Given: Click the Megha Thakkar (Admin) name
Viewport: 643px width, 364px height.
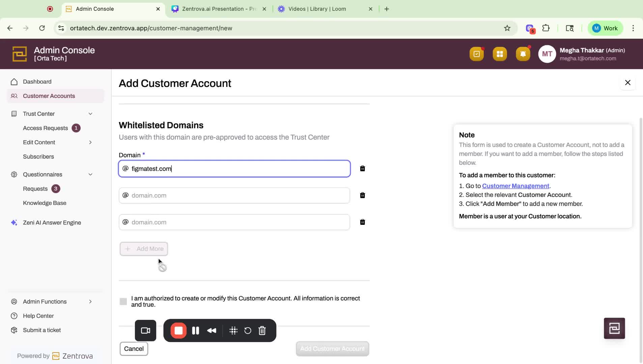Looking at the screenshot, I should click(592, 51).
